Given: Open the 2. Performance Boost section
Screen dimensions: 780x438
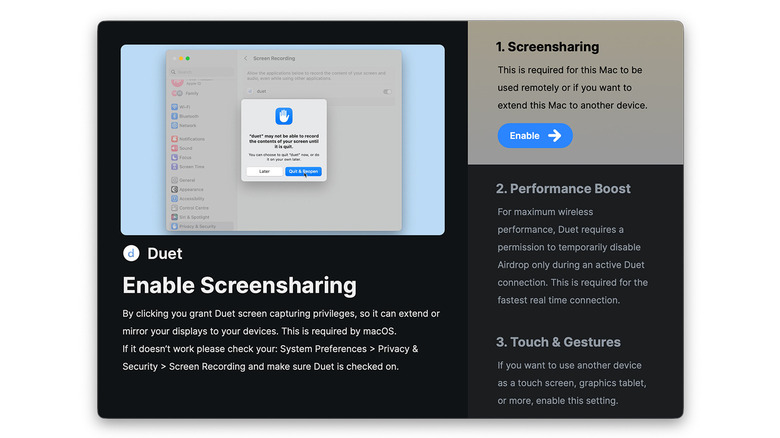Looking at the screenshot, I should click(563, 189).
